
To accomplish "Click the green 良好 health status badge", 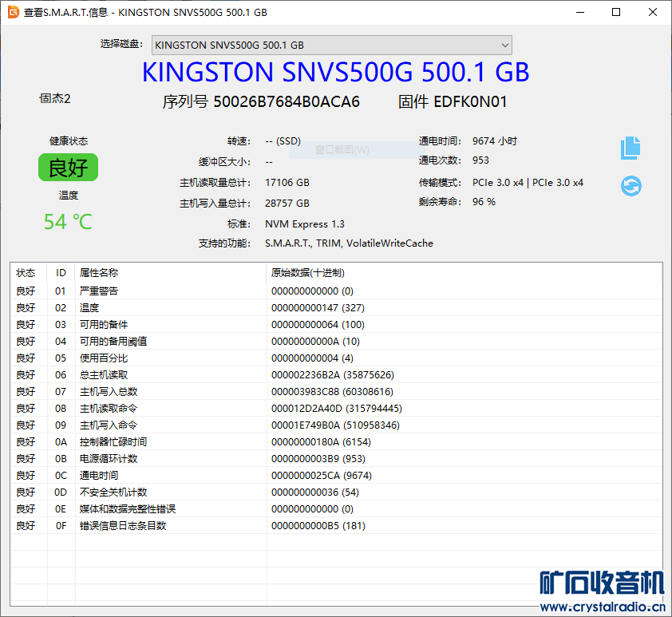I will coord(68,168).
